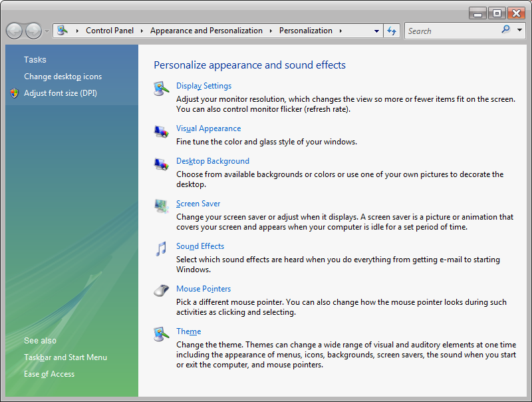Close the Personalization window
The width and height of the screenshot is (532, 402).
pos(516,13)
